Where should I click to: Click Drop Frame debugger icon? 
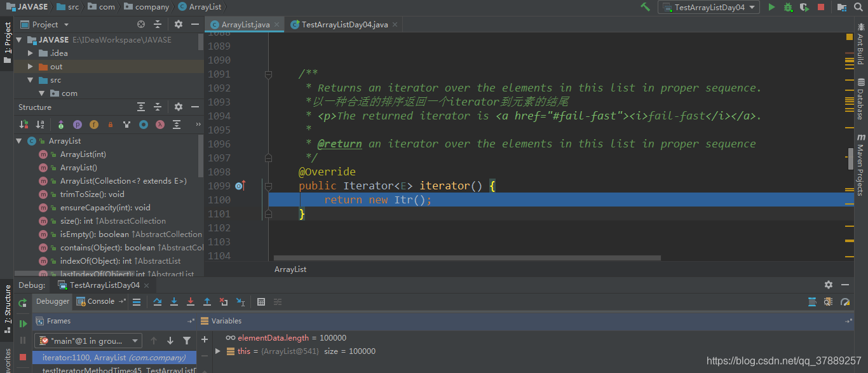coord(224,302)
